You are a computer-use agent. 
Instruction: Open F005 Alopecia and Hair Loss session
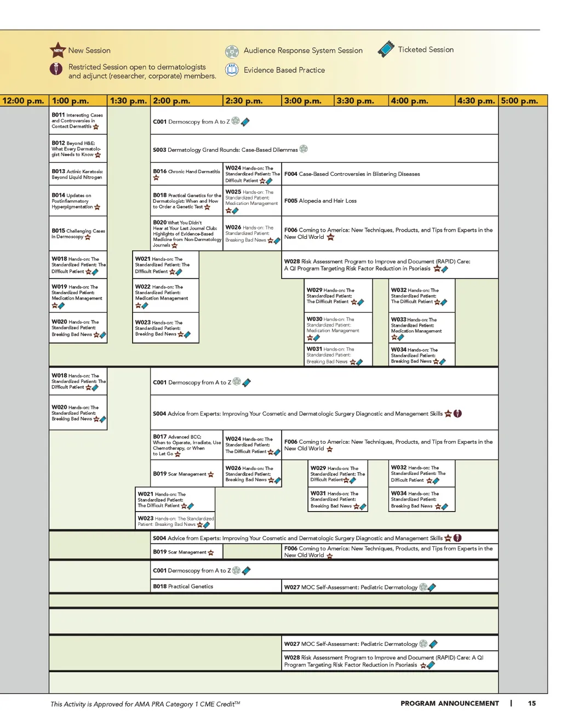(x=320, y=201)
